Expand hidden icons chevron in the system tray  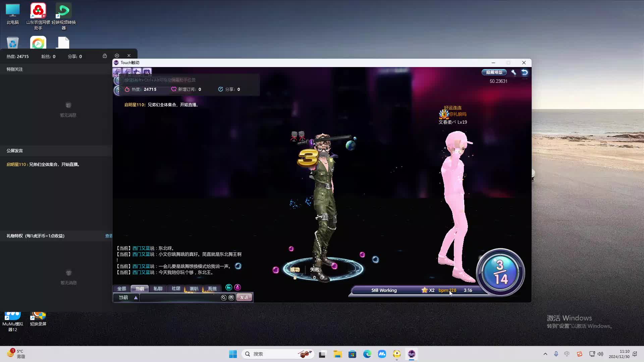click(x=545, y=354)
